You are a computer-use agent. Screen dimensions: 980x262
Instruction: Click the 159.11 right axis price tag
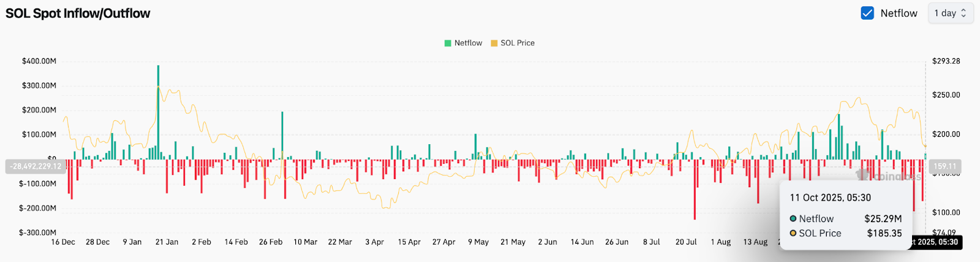pyautogui.click(x=944, y=166)
